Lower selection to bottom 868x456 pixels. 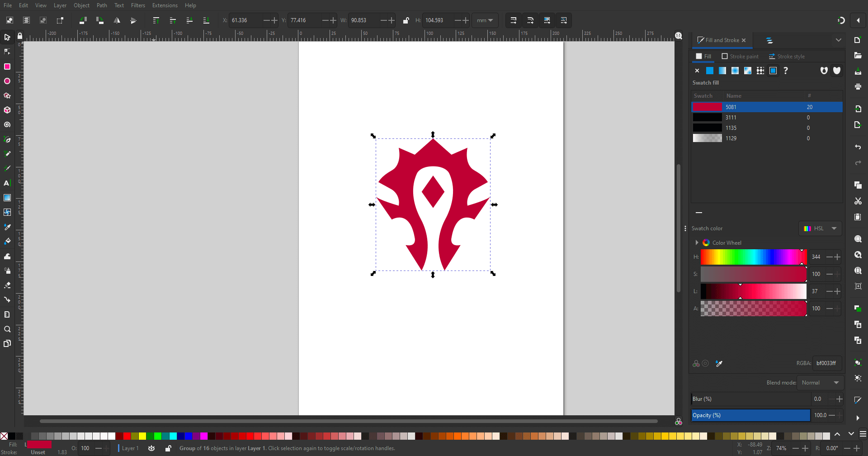(206, 20)
